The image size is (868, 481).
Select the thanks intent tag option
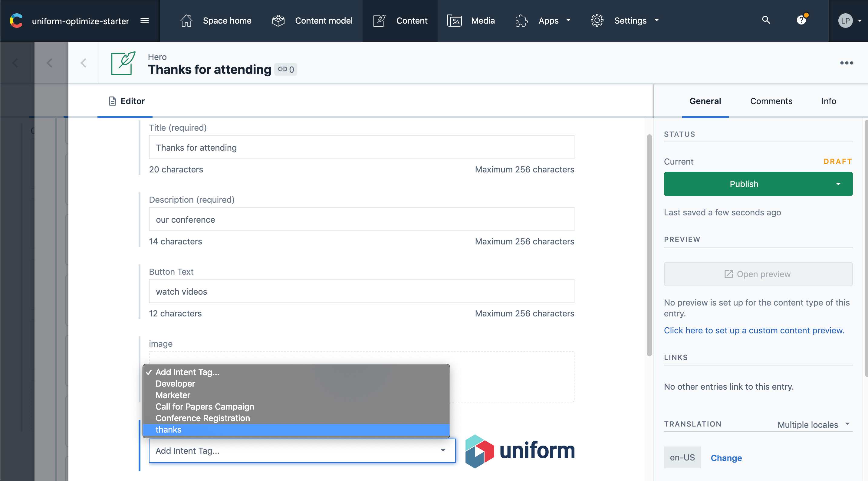point(169,430)
